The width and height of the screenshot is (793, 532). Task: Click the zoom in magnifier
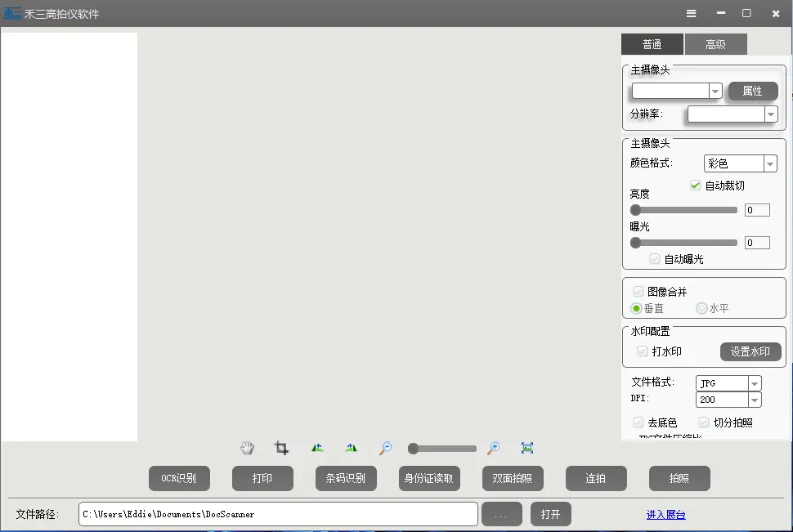[493, 448]
